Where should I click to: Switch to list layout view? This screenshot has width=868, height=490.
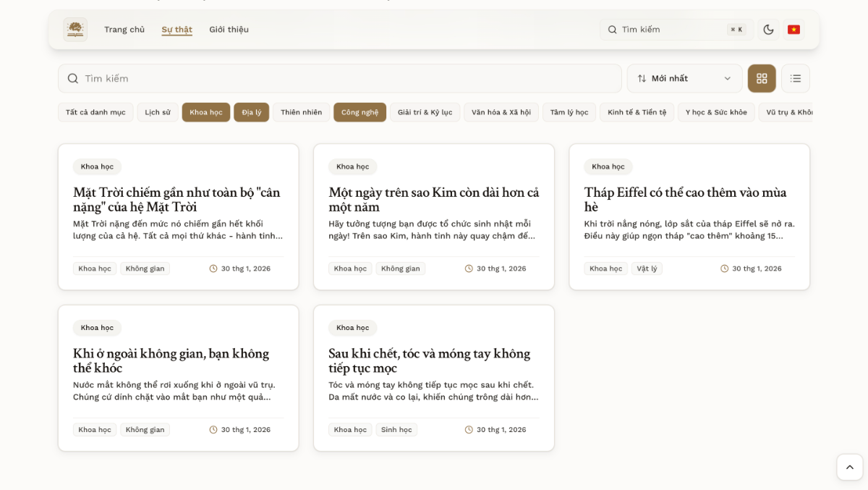pyautogui.click(x=796, y=78)
